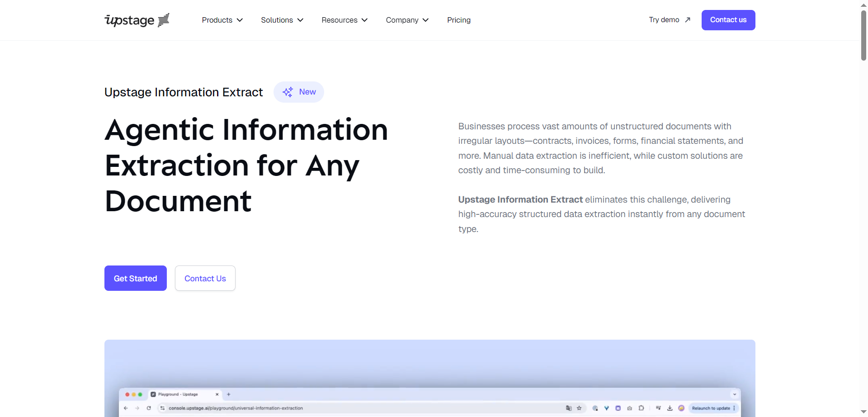Viewport: 868px width, 417px height.
Task: Click the bookmark star icon
Action: tap(579, 408)
